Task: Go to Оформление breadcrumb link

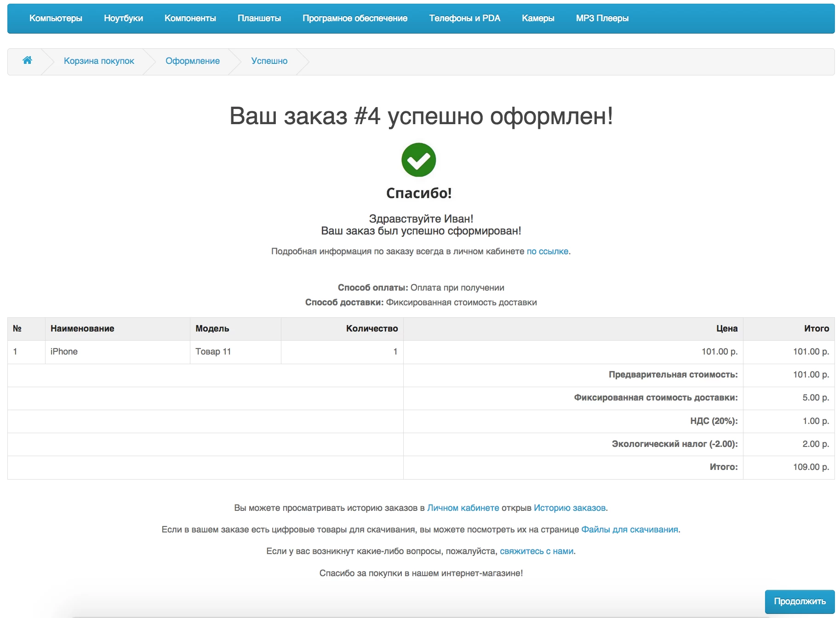Action: pyautogui.click(x=193, y=61)
